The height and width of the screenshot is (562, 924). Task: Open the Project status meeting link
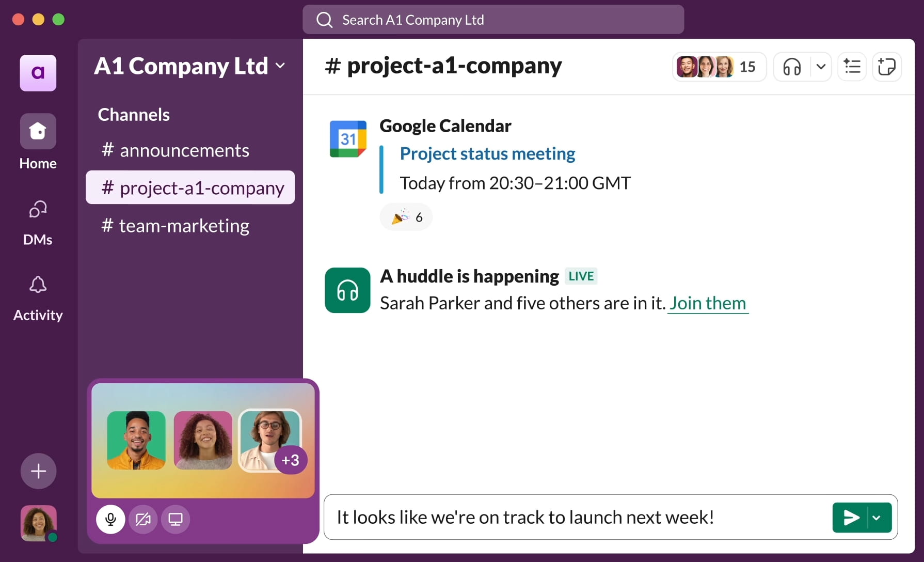point(487,153)
